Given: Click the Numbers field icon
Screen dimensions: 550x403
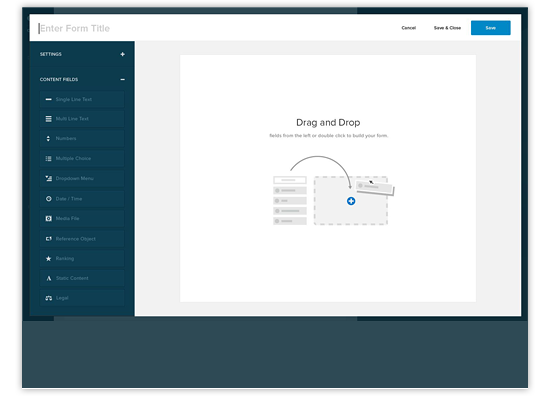Looking at the screenshot, I should [x=48, y=139].
